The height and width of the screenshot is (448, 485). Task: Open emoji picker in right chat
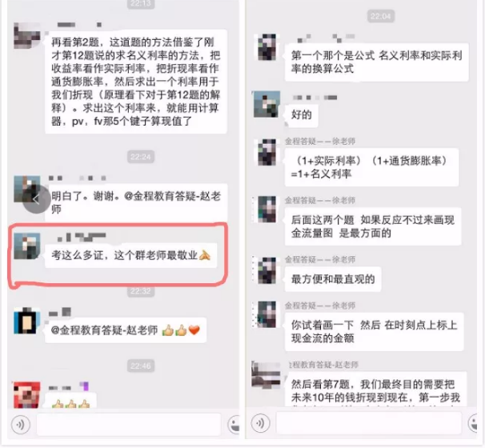pos(473,422)
